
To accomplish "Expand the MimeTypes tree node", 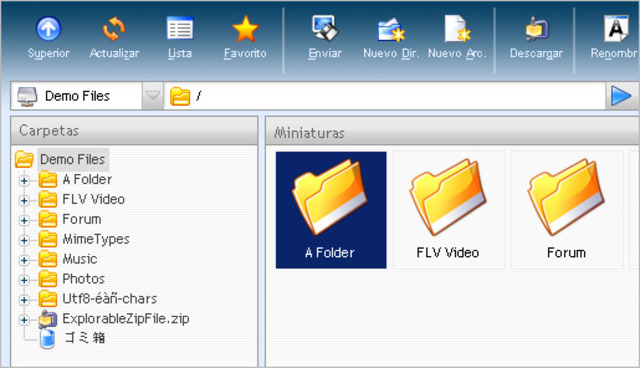I will (x=24, y=240).
